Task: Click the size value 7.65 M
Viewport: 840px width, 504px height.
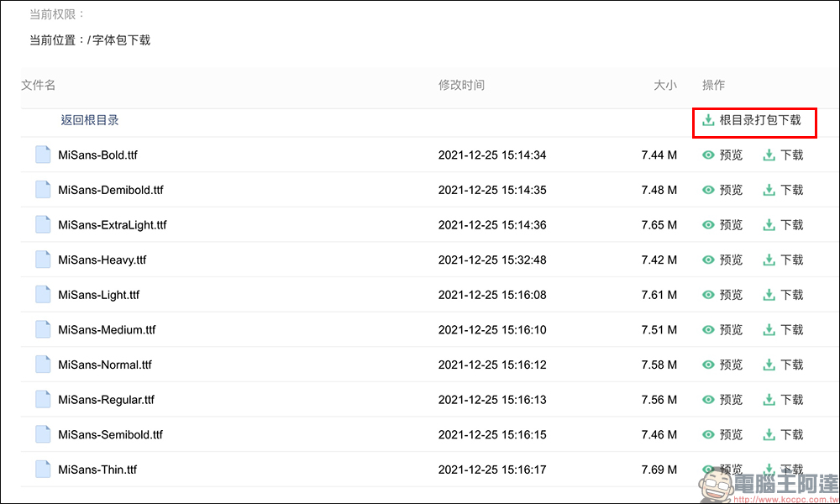Action: pyautogui.click(x=659, y=225)
